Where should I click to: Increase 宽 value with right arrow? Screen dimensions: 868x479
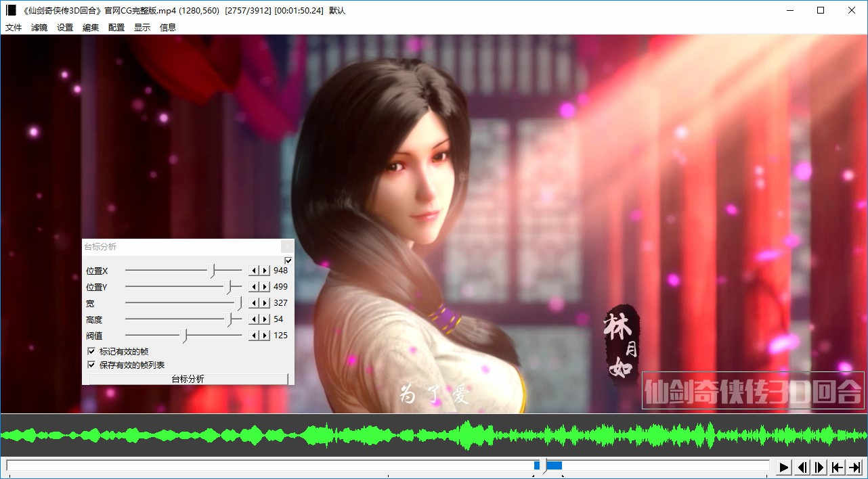coord(265,303)
